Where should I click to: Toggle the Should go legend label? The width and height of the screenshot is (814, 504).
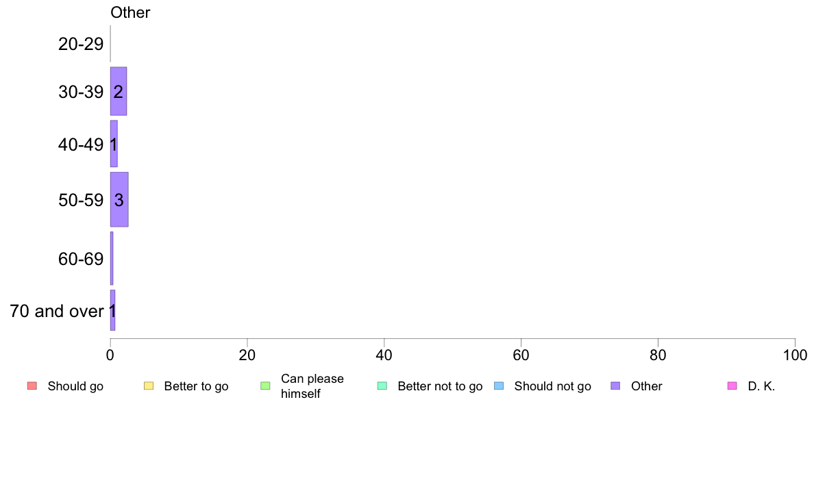click(x=75, y=386)
